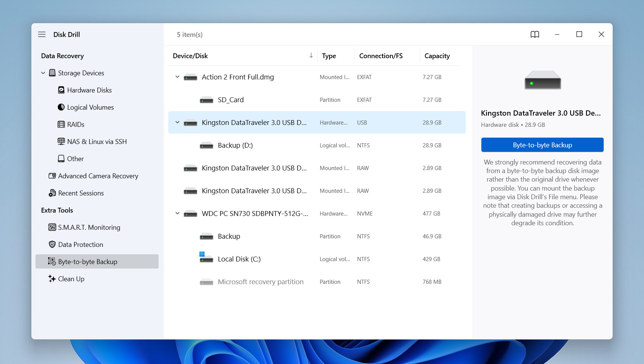The image size is (644, 364).
Task: Click the Backup (D:) volume drive icon
Action: tap(206, 145)
